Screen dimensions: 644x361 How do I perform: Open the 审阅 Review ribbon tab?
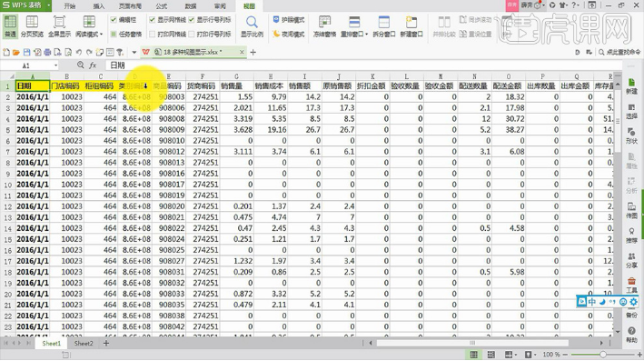pyautogui.click(x=220, y=6)
